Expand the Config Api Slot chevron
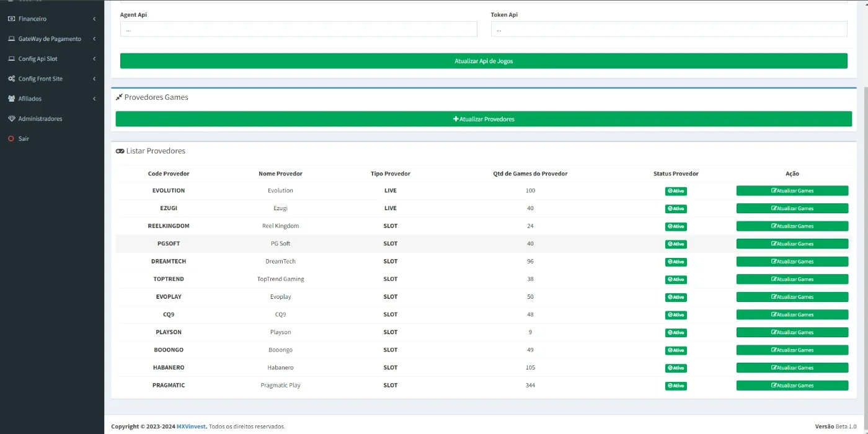 tap(94, 59)
